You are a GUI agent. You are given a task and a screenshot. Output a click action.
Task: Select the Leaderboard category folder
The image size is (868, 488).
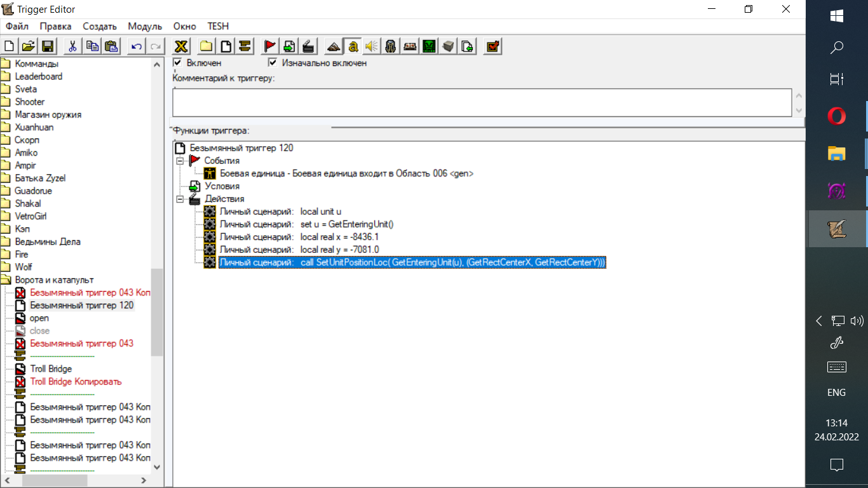(x=39, y=76)
